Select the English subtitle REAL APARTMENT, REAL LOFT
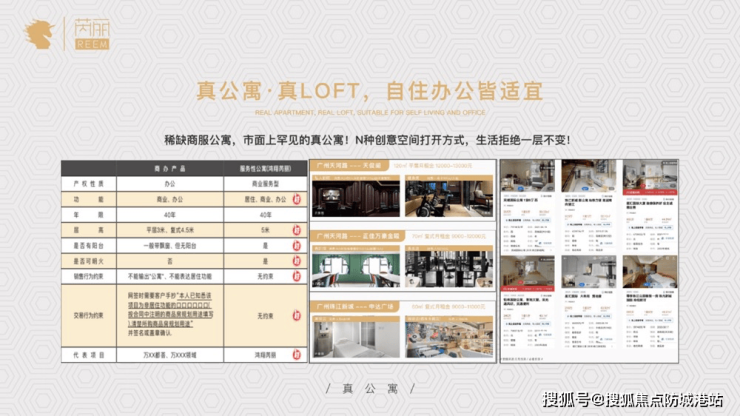Screen dimensions: 740x416 click(x=370, y=112)
